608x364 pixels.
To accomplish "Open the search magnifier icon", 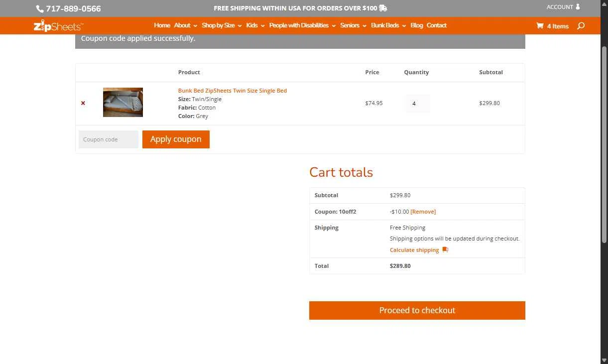I will coord(581,25).
